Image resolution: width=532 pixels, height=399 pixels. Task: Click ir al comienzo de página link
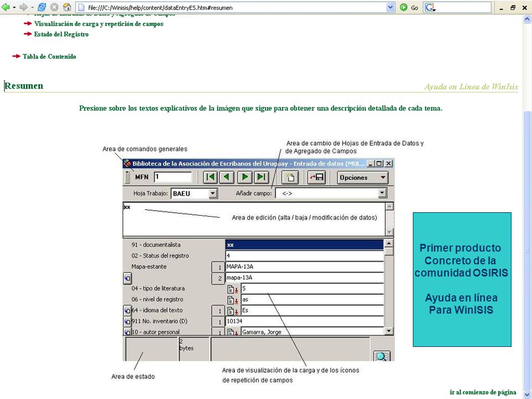click(x=483, y=392)
